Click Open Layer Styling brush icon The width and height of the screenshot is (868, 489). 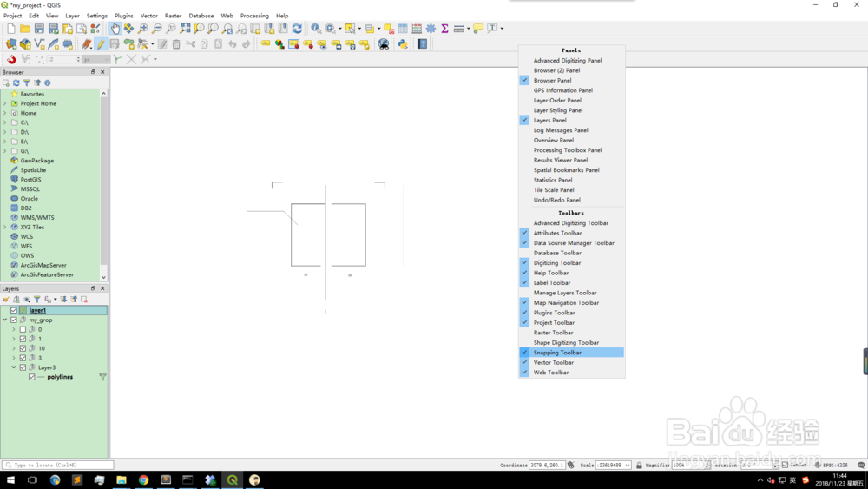6,299
